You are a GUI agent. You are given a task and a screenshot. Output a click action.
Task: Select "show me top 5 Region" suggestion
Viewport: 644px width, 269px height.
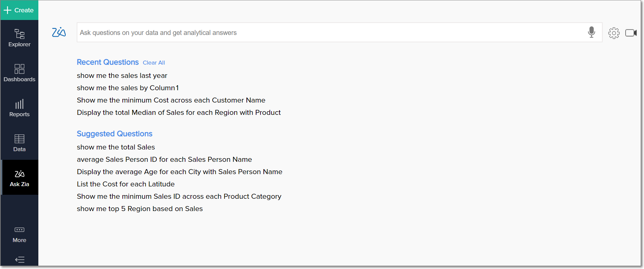pyautogui.click(x=140, y=209)
